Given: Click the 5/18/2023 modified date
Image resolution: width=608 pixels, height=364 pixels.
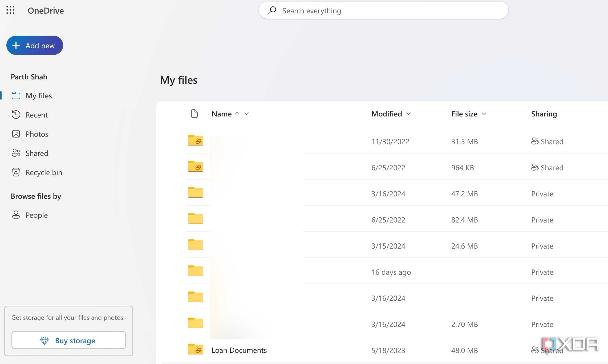Looking at the screenshot, I should [x=388, y=350].
